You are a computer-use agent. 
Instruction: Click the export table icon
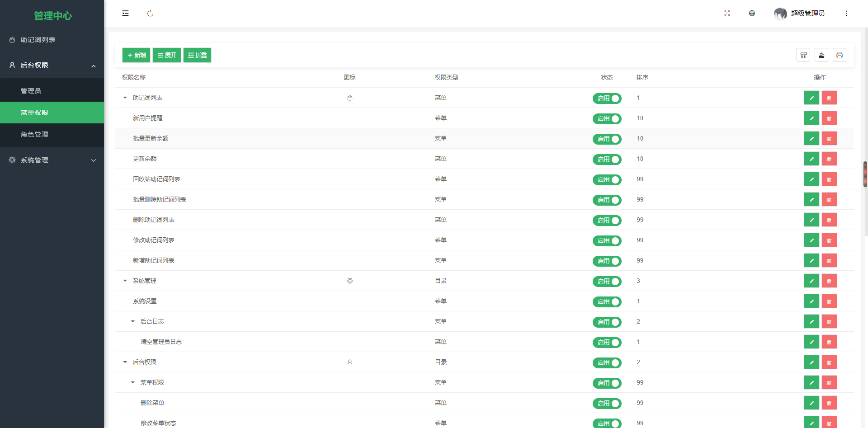(x=821, y=55)
